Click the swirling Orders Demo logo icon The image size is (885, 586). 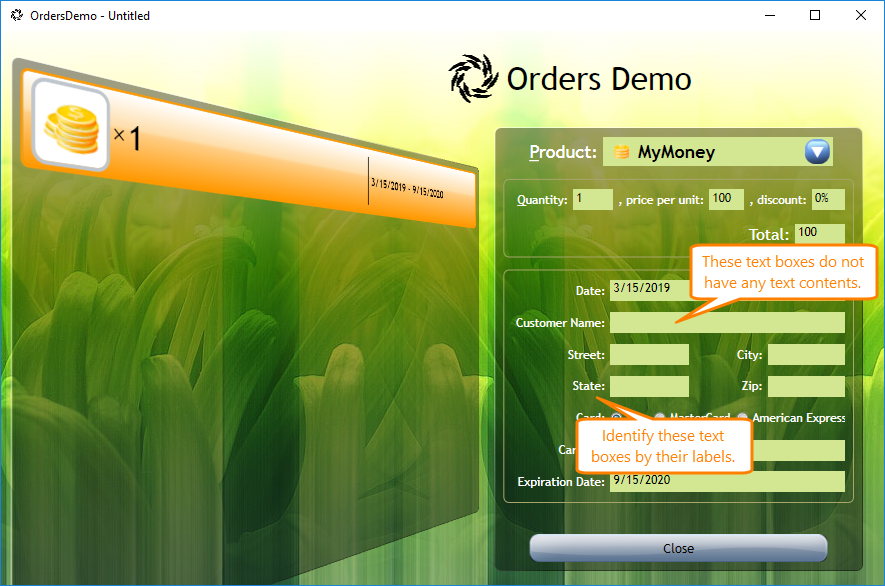[471, 77]
